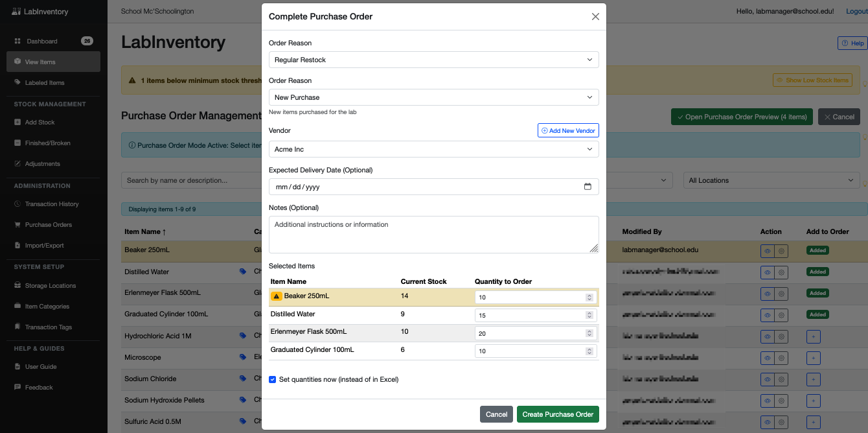
Task: Click Create Purchase Order button
Action: (x=558, y=414)
